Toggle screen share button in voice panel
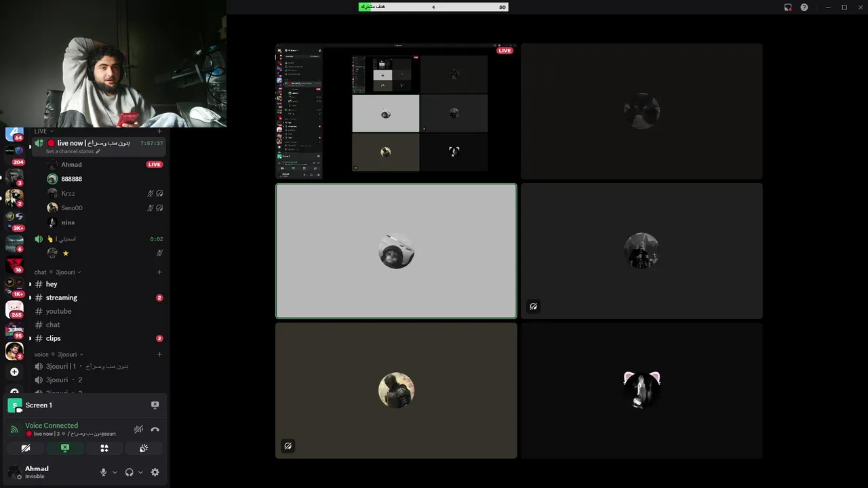The width and height of the screenshot is (868, 488). tap(65, 448)
